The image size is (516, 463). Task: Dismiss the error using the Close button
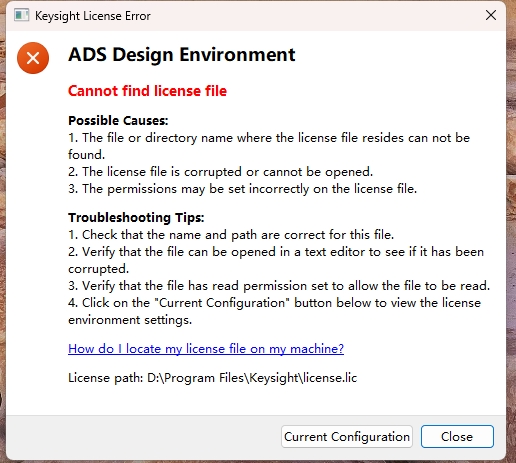tap(457, 436)
